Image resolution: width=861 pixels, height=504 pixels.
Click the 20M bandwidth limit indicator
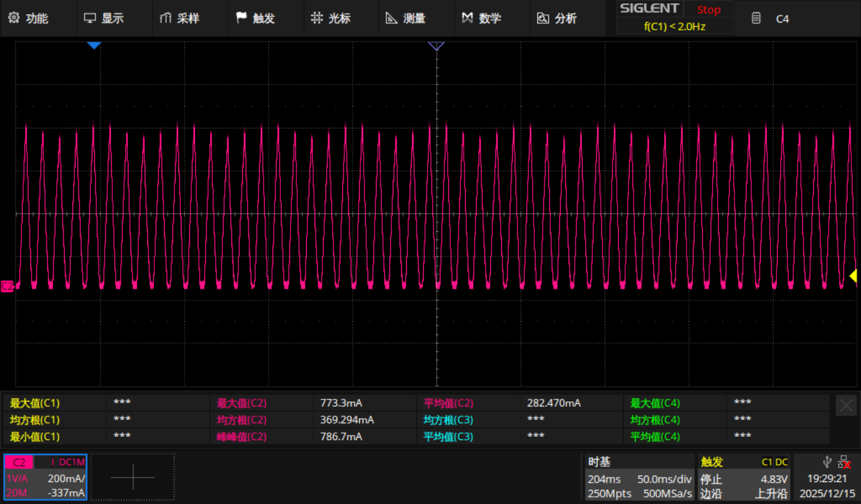click(16, 494)
